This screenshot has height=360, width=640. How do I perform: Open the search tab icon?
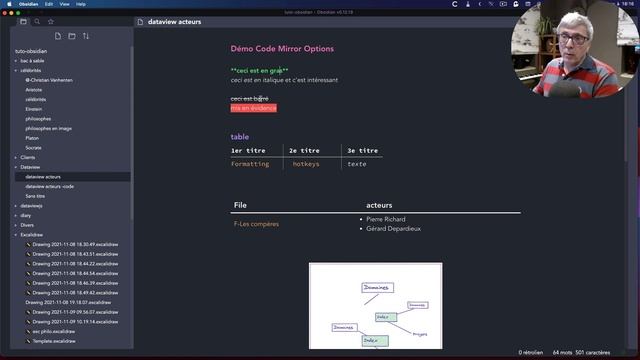(37, 22)
